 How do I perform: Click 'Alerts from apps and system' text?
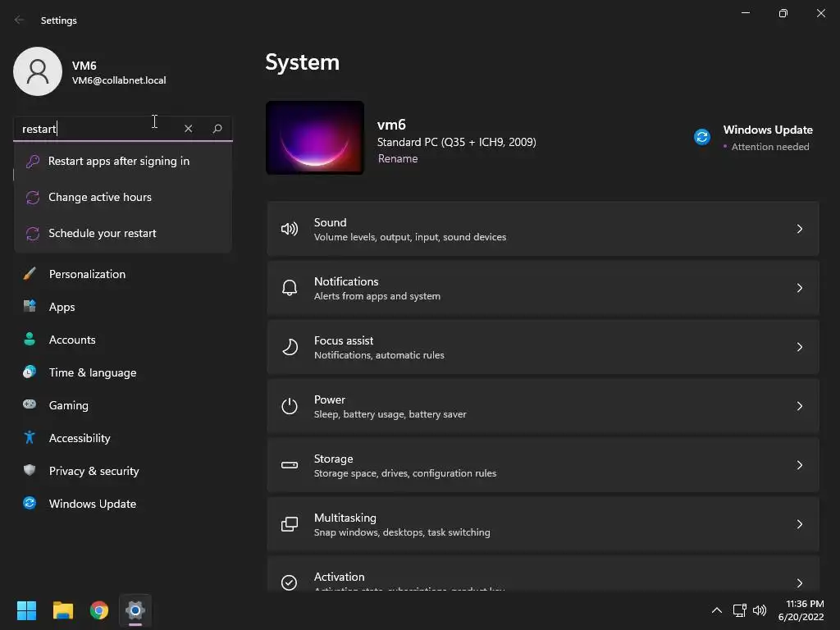tap(377, 296)
